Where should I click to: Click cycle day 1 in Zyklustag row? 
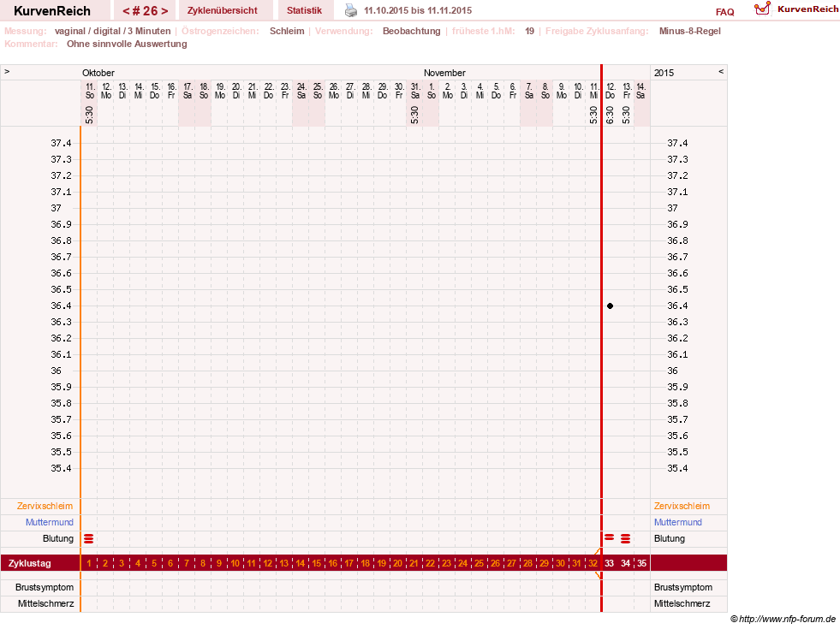[89, 563]
